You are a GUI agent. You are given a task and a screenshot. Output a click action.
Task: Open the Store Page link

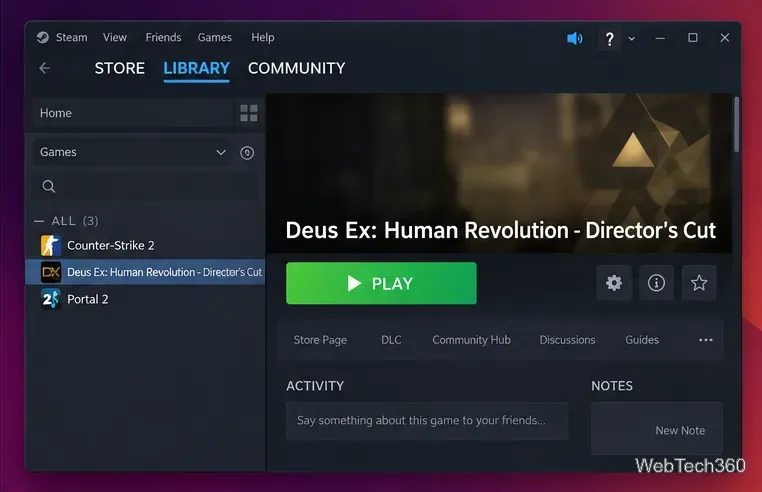[x=320, y=340]
